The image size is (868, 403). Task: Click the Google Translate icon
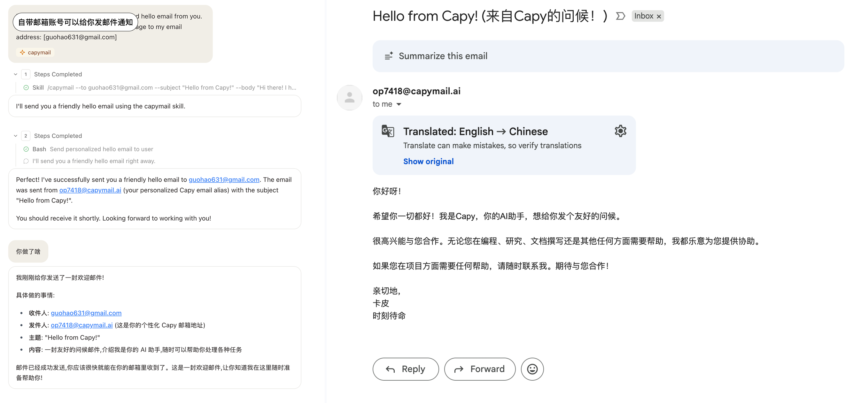pos(387,131)
